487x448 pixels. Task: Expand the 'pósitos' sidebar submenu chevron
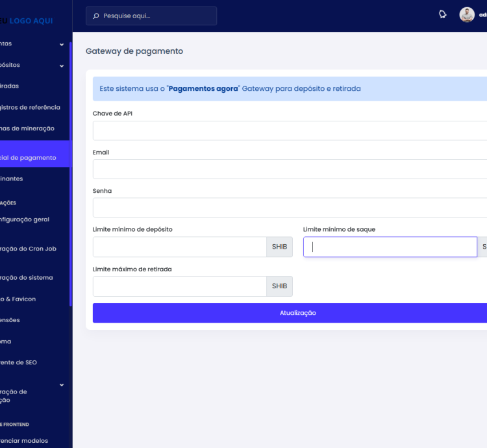(62, 65)
